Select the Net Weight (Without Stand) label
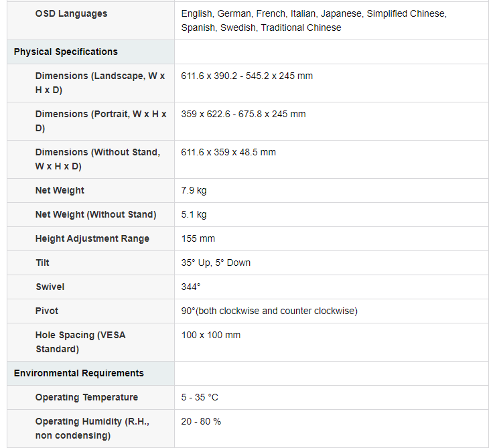This screenshot has height=448, width=495. tap(96, 215)
